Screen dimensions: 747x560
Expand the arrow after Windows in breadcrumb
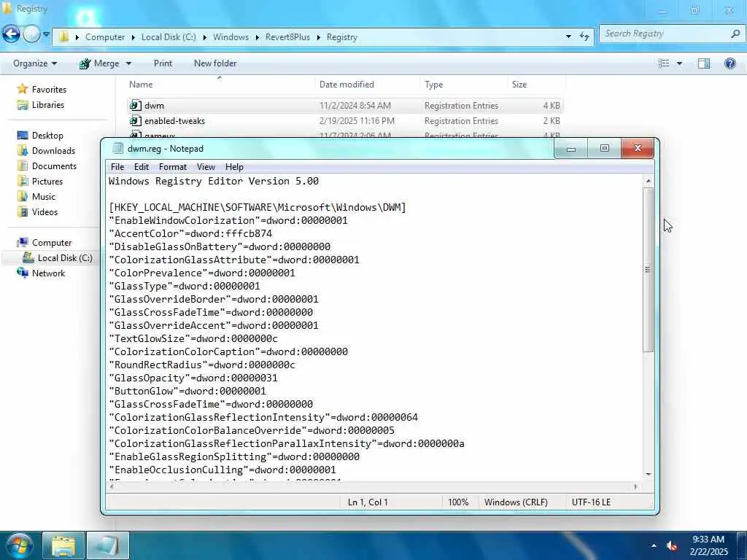pos(258,37)
